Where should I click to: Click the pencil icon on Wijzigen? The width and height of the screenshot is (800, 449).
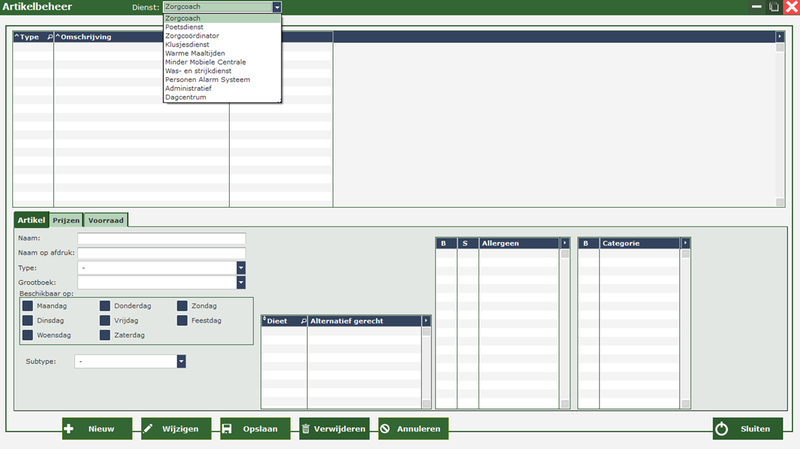coord(148,429)
